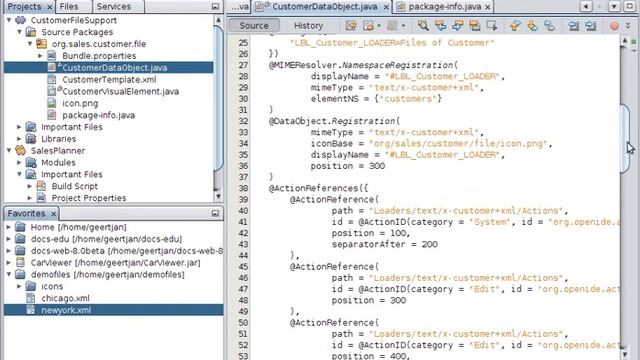The height and width of the screenshot is (360, 640).
Task: Switch to History view
Action: (308, 25)
